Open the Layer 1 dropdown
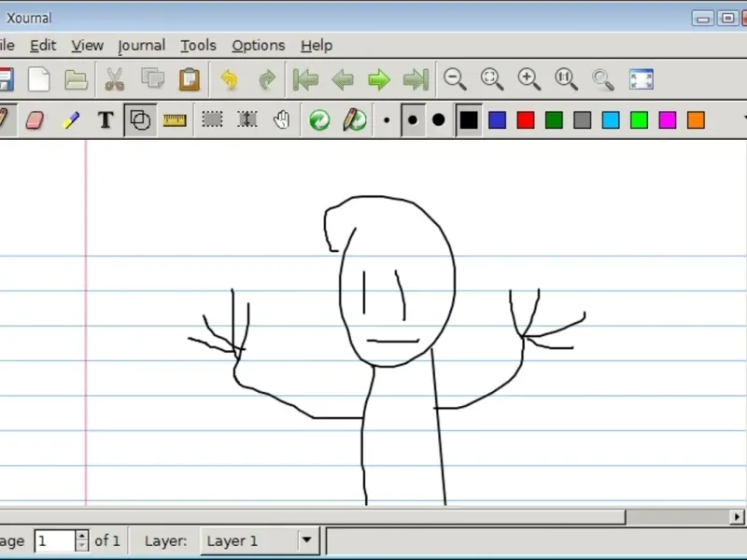This screenshot has width=747, height=560. pos(260,540)
